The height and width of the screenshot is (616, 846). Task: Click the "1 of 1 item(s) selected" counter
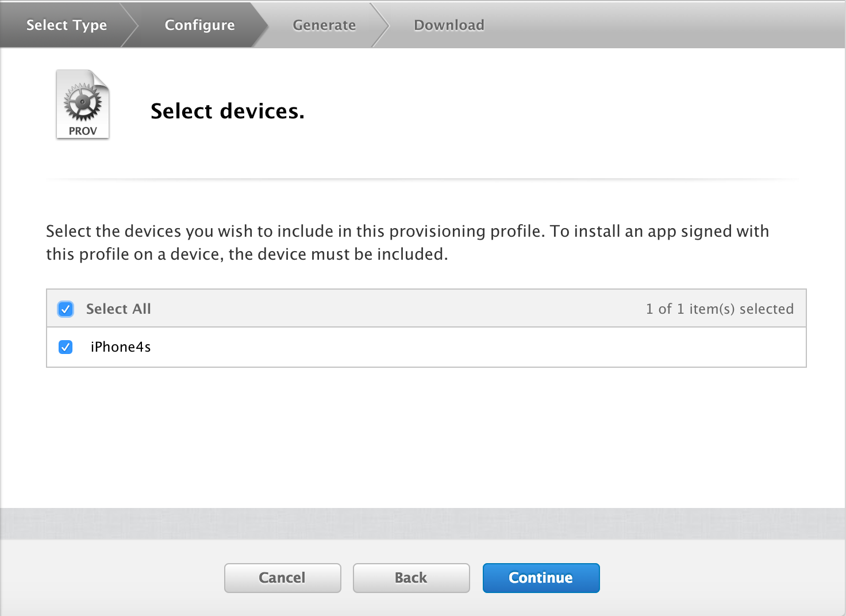[720, 309]
